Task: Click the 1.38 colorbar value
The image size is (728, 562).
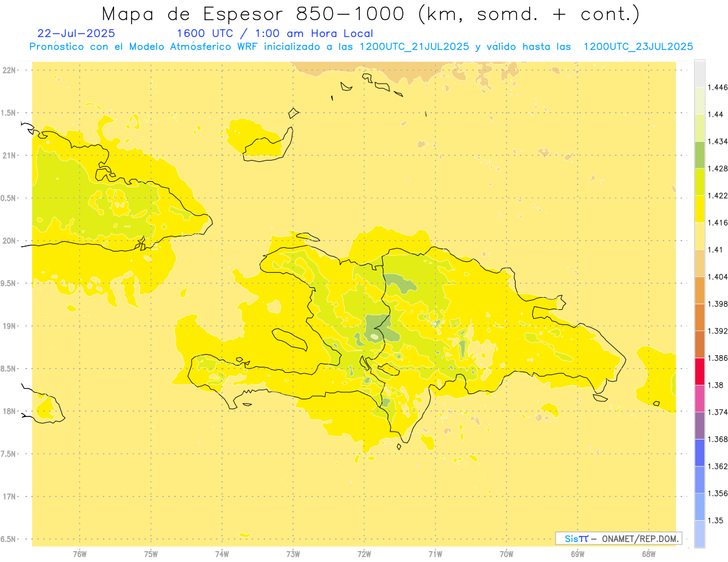Action: tap(716, 385)
